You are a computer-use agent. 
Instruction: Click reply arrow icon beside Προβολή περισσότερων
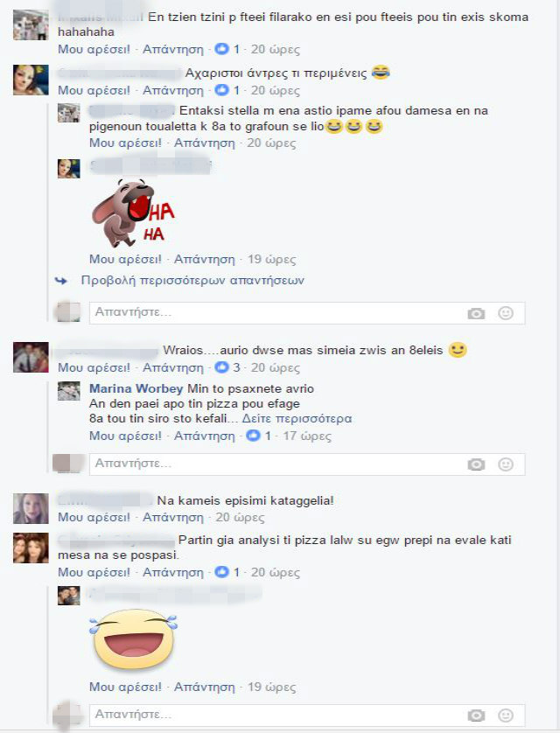61,281
